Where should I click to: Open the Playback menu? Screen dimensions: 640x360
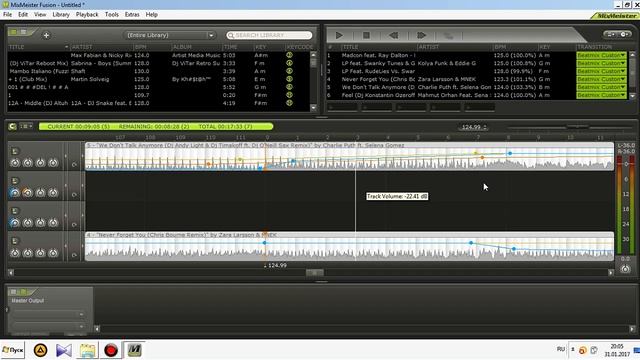coord(87,14)
